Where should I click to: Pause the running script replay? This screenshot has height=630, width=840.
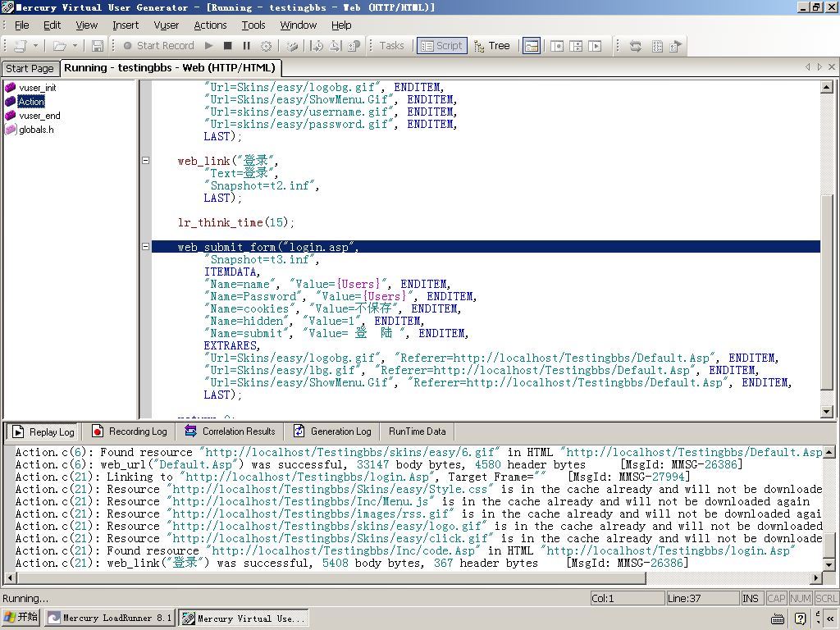tap(246, 46)
